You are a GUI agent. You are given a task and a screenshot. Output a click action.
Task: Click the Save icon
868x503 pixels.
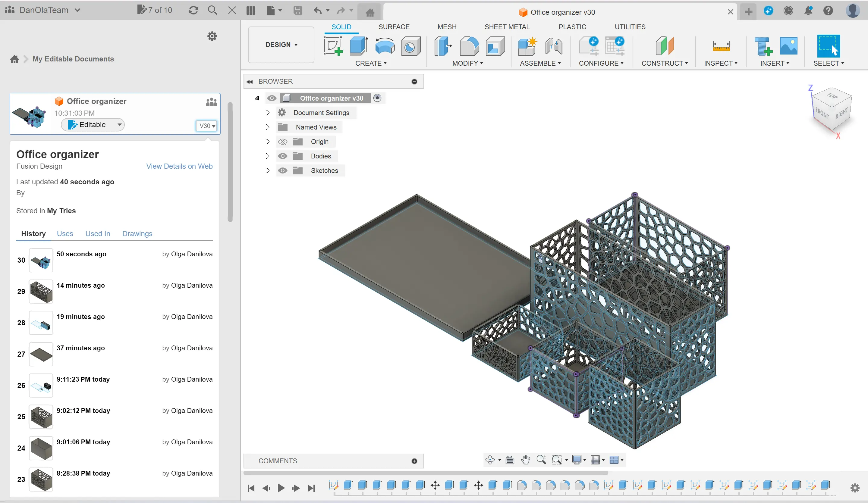[x=297, y=10]
